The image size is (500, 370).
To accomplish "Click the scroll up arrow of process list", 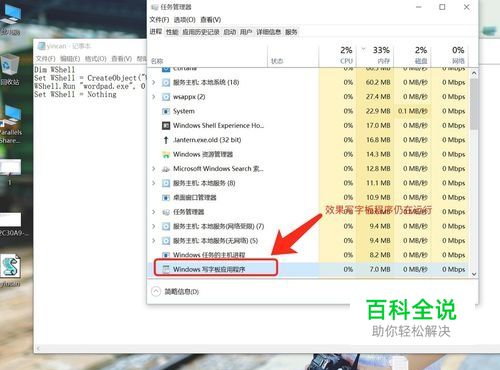I will coord(474,73).
